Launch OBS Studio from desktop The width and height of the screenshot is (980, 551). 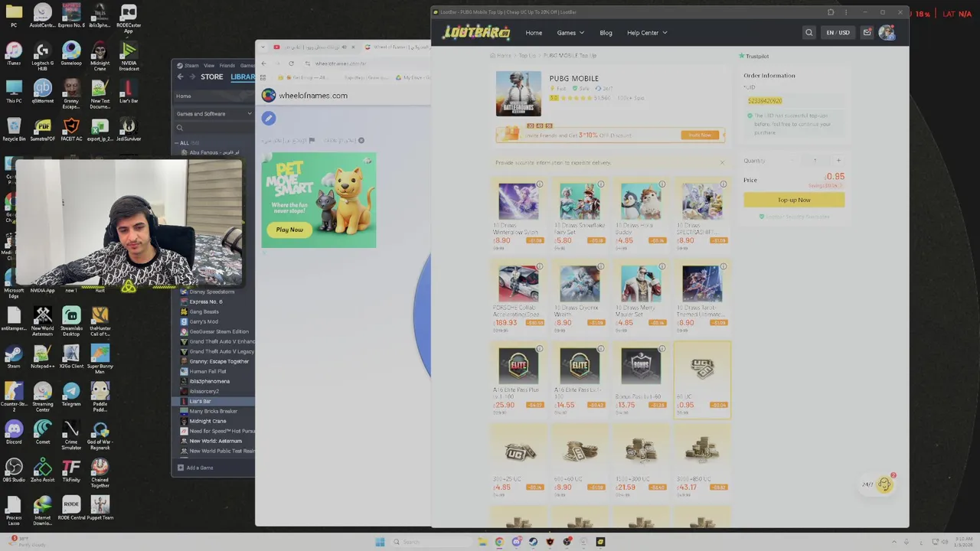[14, 471]
